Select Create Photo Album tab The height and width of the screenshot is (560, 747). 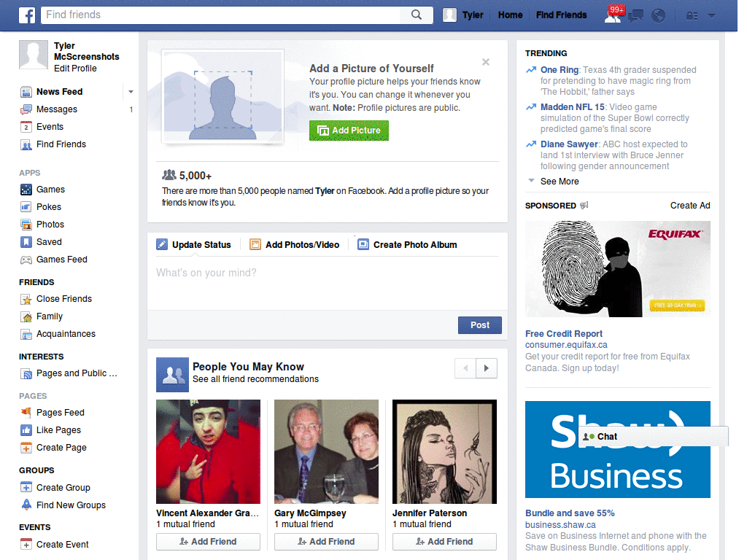click(x=407, y=245)
